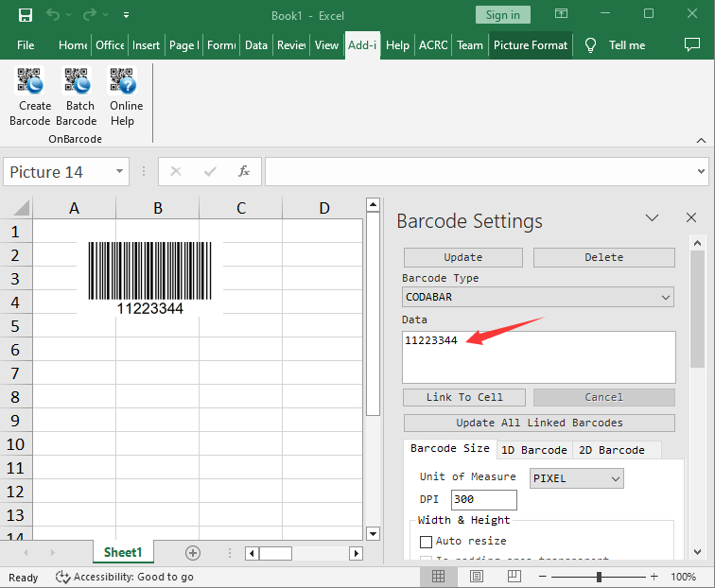Click the Save icon in title bar
Image resolution: width=715 pixels, height=588 pixels.
(x=26, y=15)
